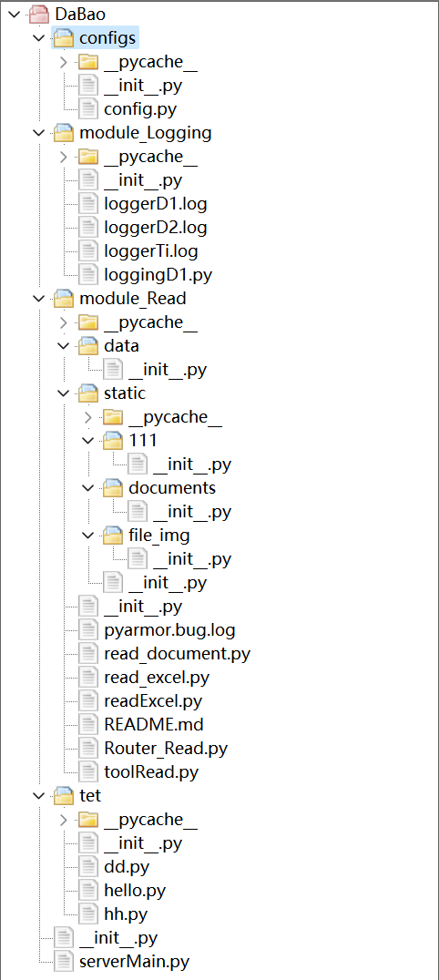Select __init__.py inside file_img folder
This screenshot has width=439, height=980.
(192, 559)
